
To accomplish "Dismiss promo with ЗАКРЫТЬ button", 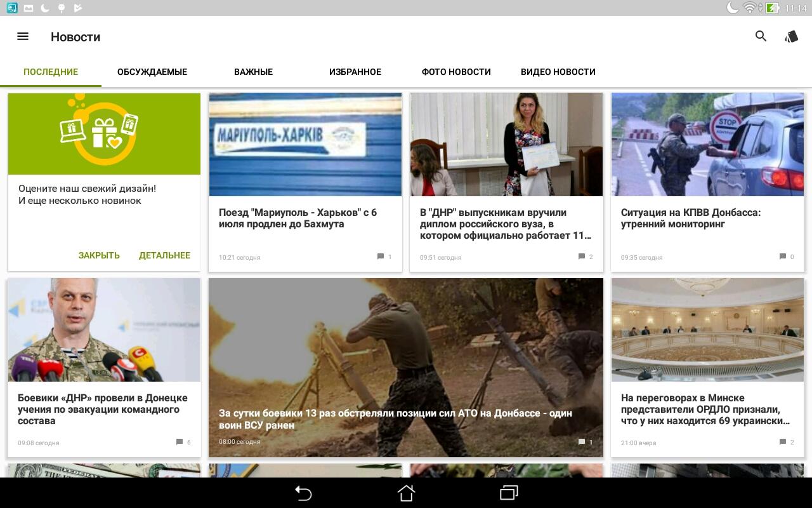I will [99, 255].
